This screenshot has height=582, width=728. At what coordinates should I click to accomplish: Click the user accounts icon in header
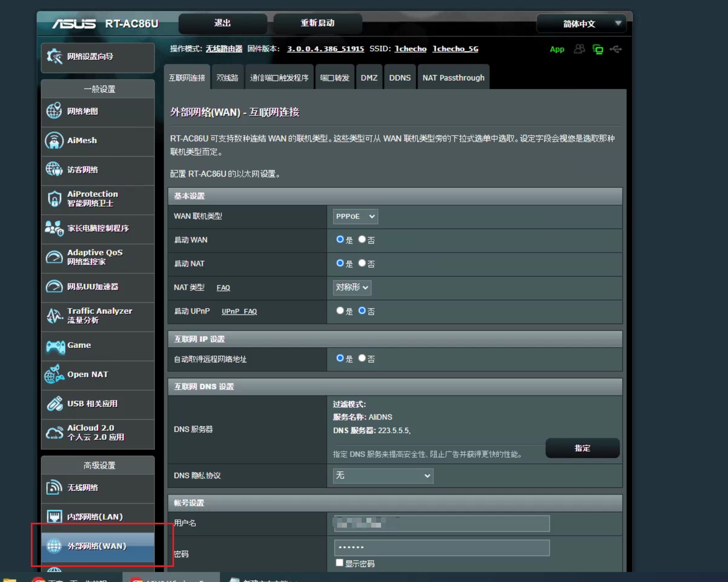(579, 49)
